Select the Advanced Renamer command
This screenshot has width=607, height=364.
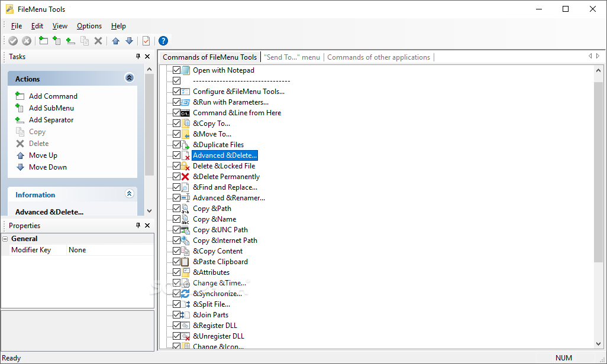tap(229, 198)
